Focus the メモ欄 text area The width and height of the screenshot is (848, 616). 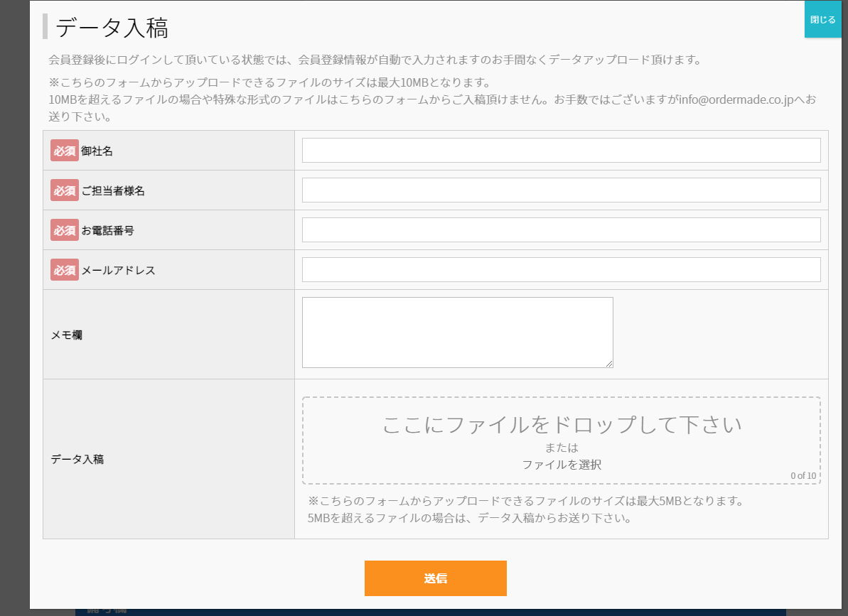coord(457,332)
